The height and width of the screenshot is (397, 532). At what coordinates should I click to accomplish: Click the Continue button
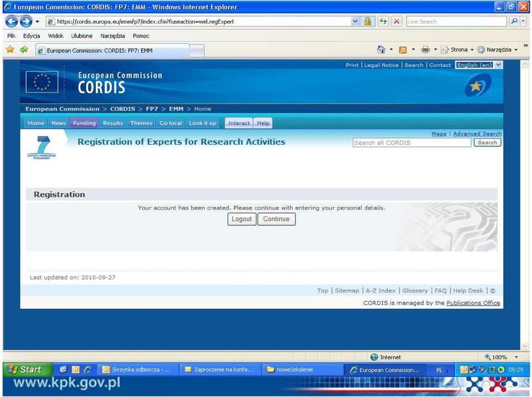coord(276,219)
